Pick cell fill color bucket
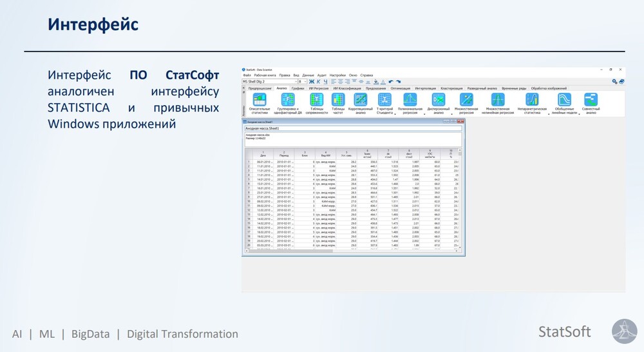The height and width of the screenshot is (352, 644). 376,82
